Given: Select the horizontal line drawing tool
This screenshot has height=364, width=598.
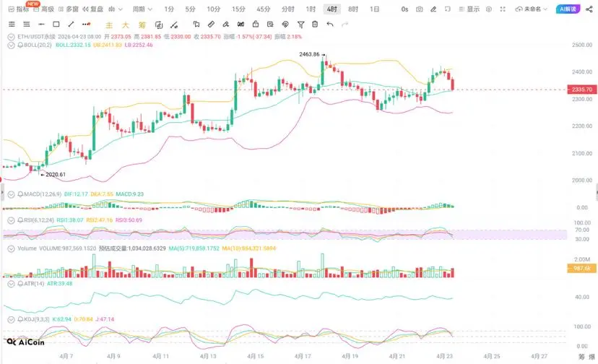Looking at the screenshot, I should click(x=41, y=25).
